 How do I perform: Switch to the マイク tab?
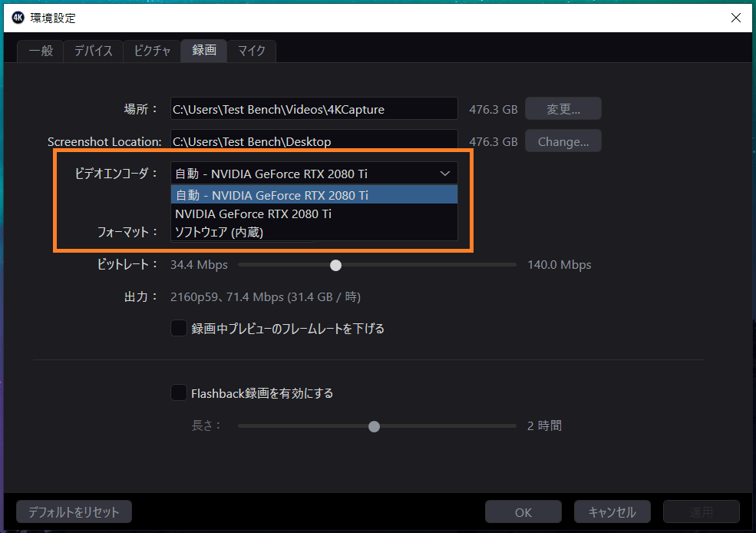[x=251, y=51]
